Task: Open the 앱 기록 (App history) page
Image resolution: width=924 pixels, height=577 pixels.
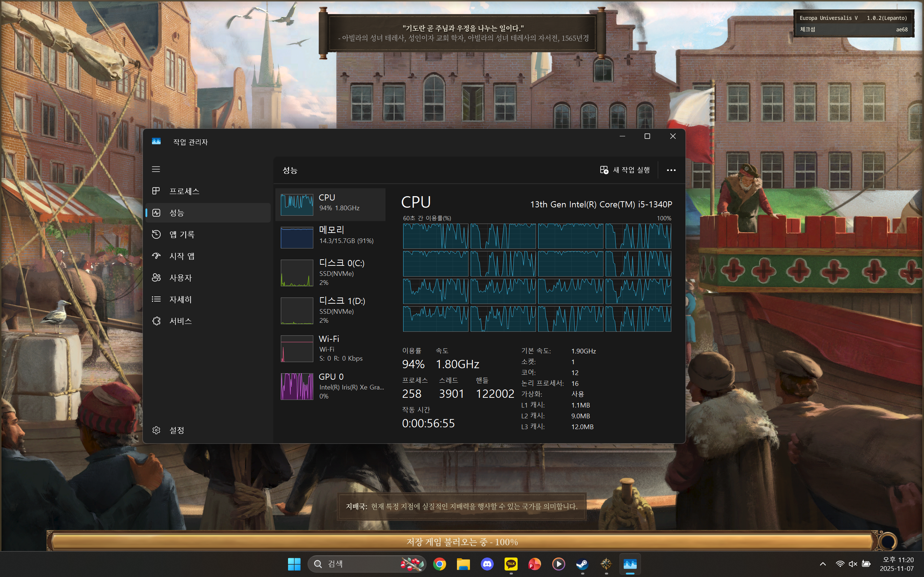Action: pos(182,234)
